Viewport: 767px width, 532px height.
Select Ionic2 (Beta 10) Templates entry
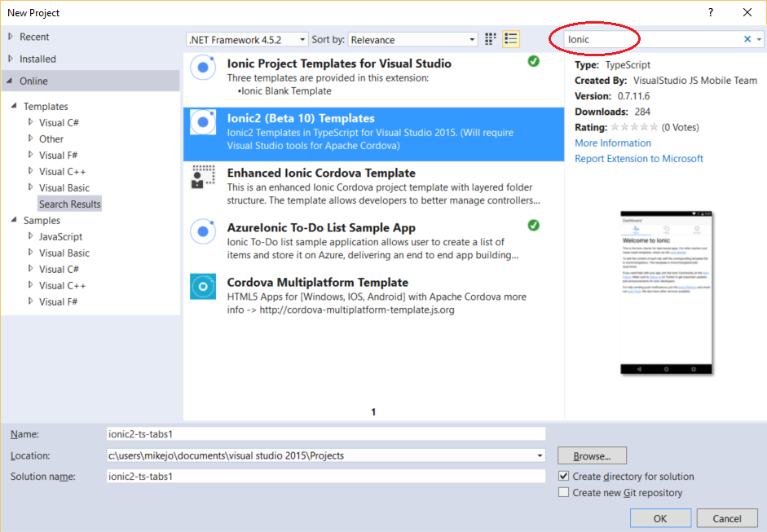point(373,134)
